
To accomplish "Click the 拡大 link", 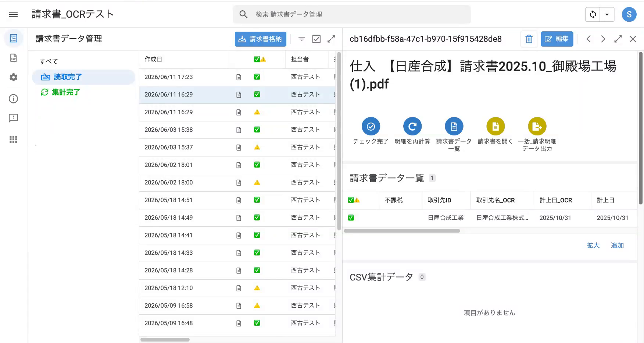I will 593,245.
